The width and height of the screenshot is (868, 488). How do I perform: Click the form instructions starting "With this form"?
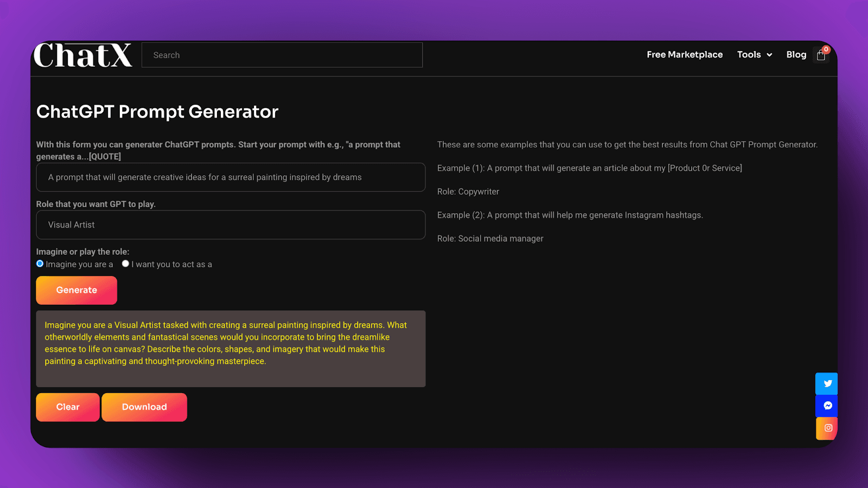(x=218, y=151)
